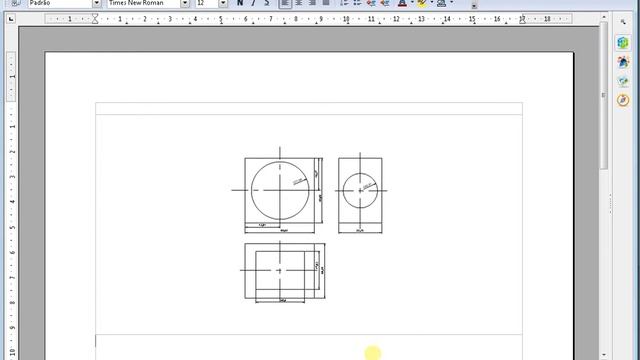The height and width of the screenshot is (360, 640).
Task: Click the vertical scrollbar down arrow
Action: [x=604, y=356]
